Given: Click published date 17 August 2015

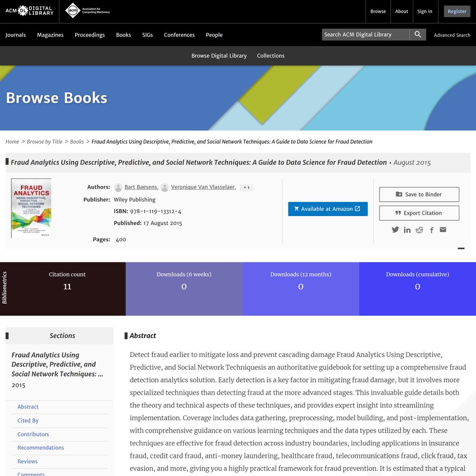Looking at the screenshot, I should [x=163, y=223].
